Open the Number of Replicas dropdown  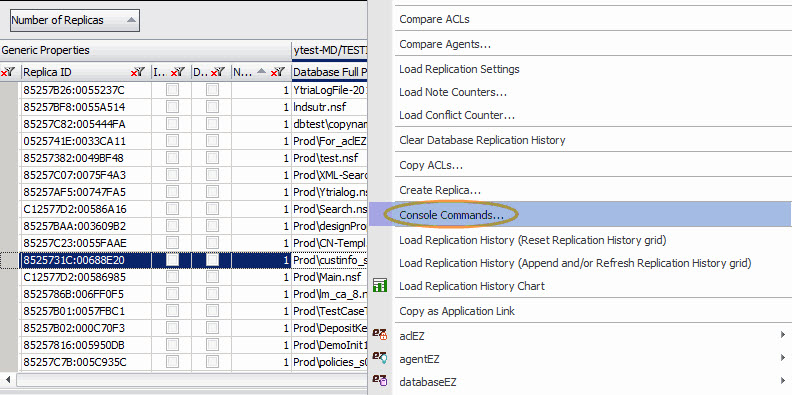point(75,20)
